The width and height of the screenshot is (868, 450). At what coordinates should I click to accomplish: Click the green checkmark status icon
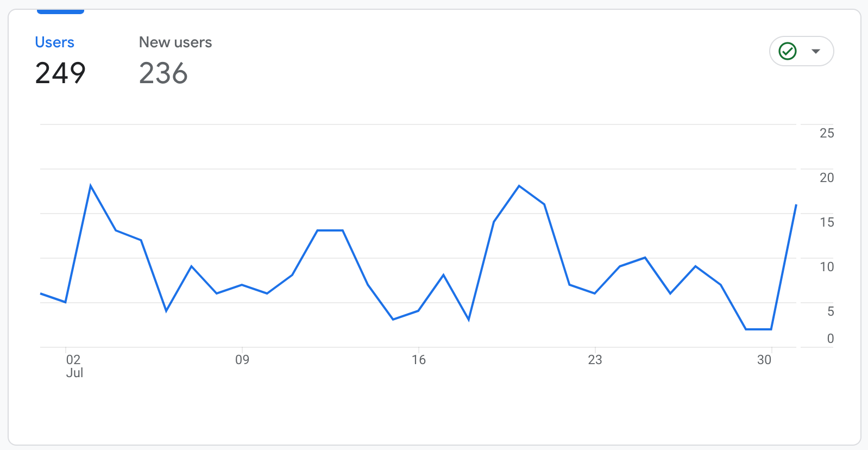pyautogui.click(x=787, y=51)
